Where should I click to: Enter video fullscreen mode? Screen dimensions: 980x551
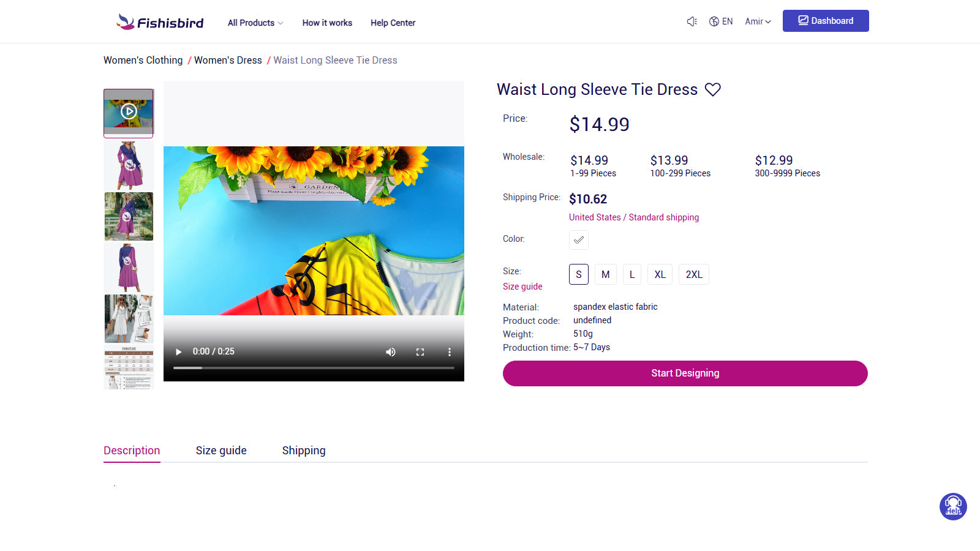(420, 352)
